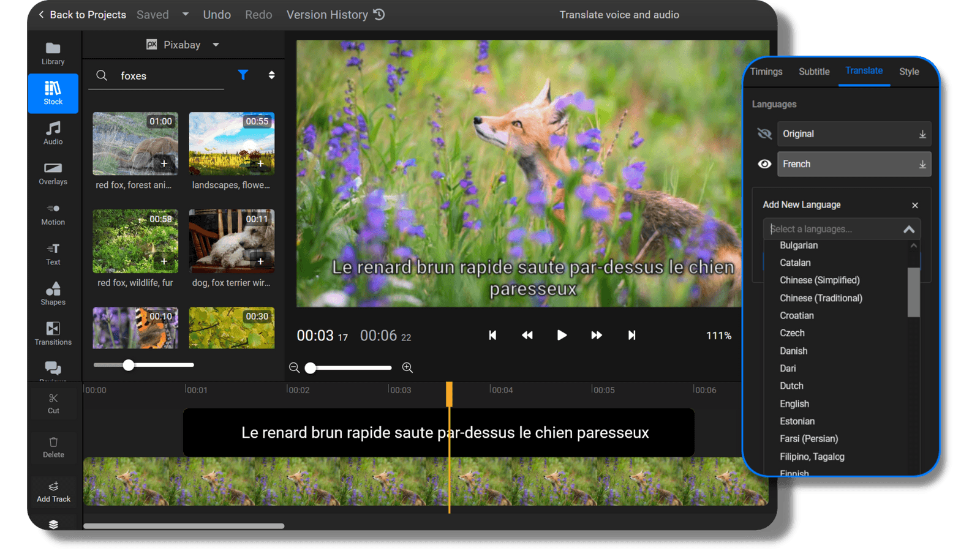980x551 pixels.
Task: Click the 111% preview zoom value
Action: 718,335
